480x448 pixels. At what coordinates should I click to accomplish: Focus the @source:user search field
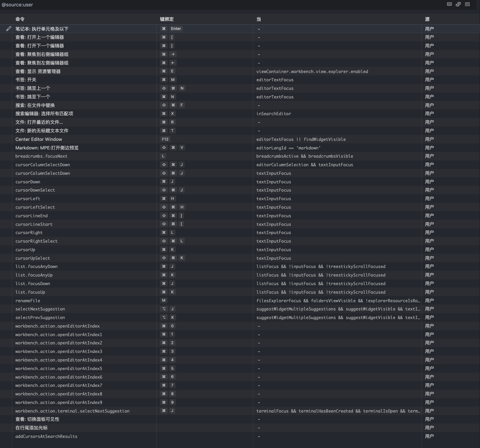222,5
